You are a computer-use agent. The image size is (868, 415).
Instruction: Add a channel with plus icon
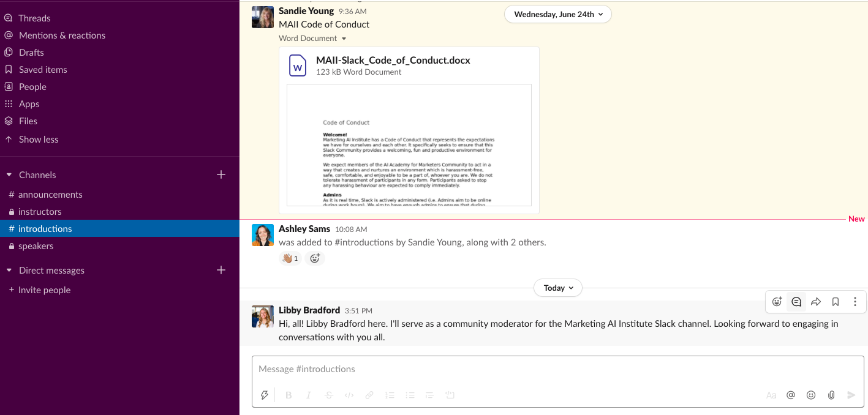coord(221,175)
